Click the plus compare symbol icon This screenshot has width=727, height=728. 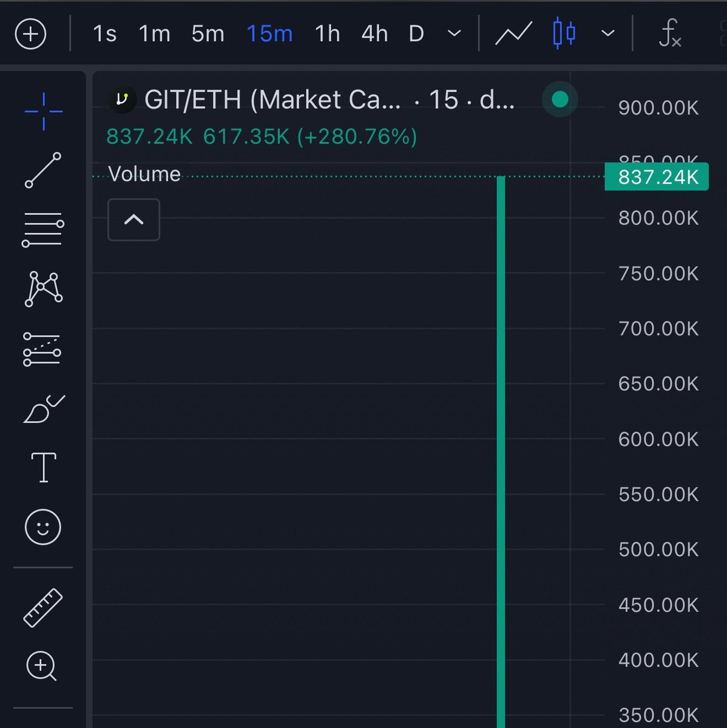[x=30, y=34]
